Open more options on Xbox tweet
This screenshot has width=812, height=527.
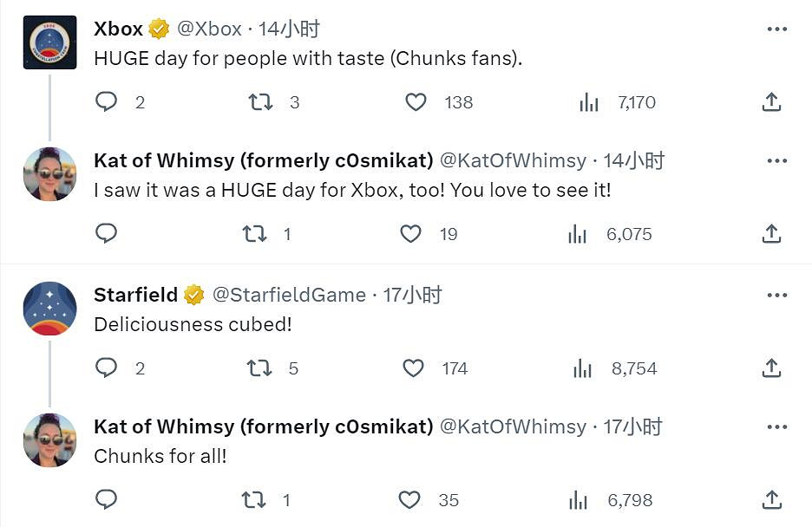point(776,29)
